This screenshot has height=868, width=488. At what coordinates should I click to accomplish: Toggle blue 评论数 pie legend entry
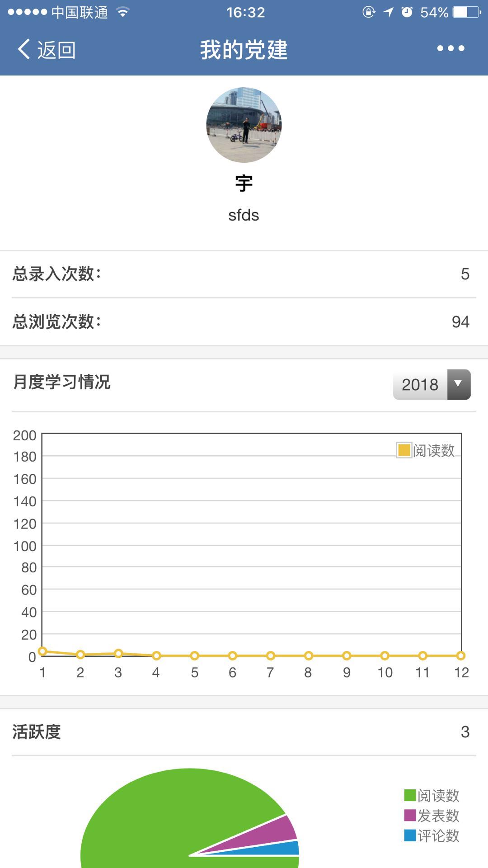432,835
